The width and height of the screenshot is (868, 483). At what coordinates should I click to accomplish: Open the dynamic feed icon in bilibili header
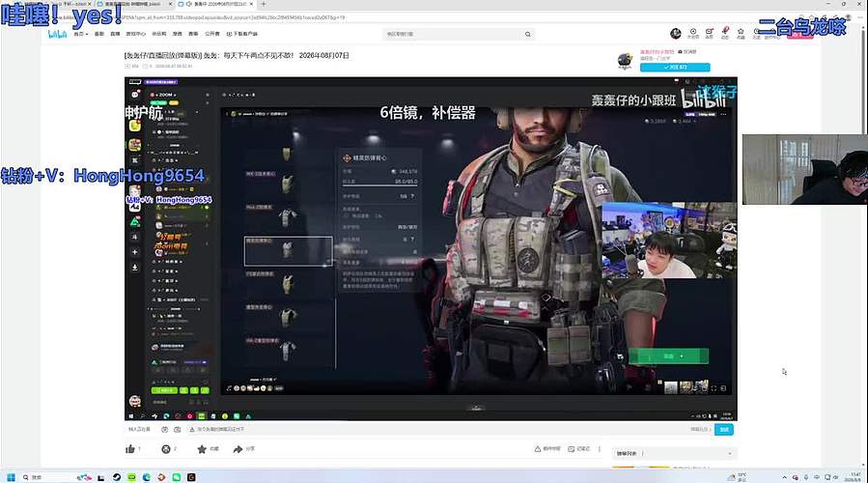click(725, 33)
